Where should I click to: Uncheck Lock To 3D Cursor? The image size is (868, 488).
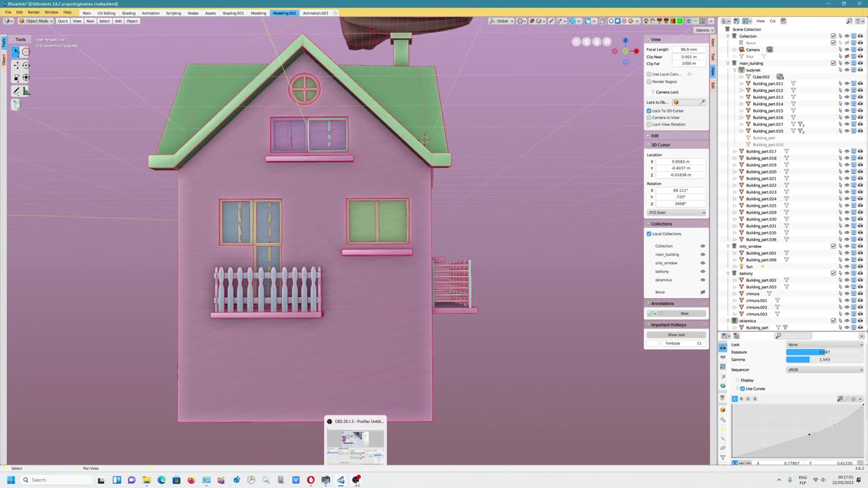(649, 110)
